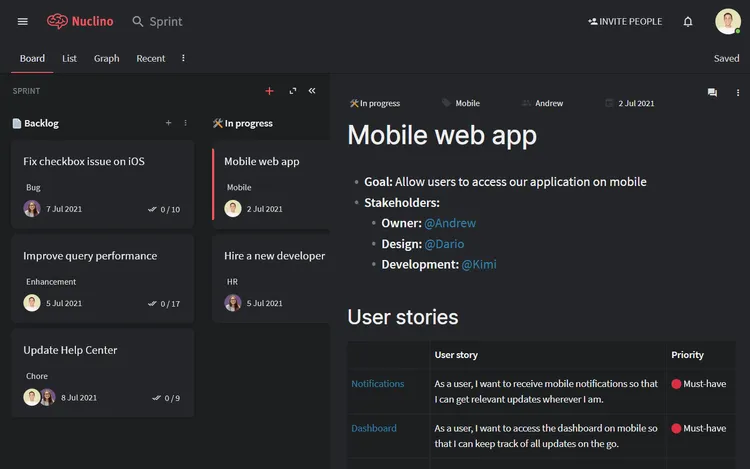Image resolution: width=750 pixels, height=469 pixels.
Task: Change the 2 Jul 2021 date field
Action: tap(630, 103)
